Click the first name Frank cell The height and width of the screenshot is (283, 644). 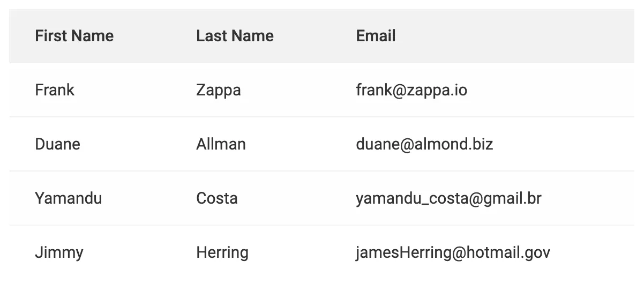pyautogui.click(x=55, y=90)
